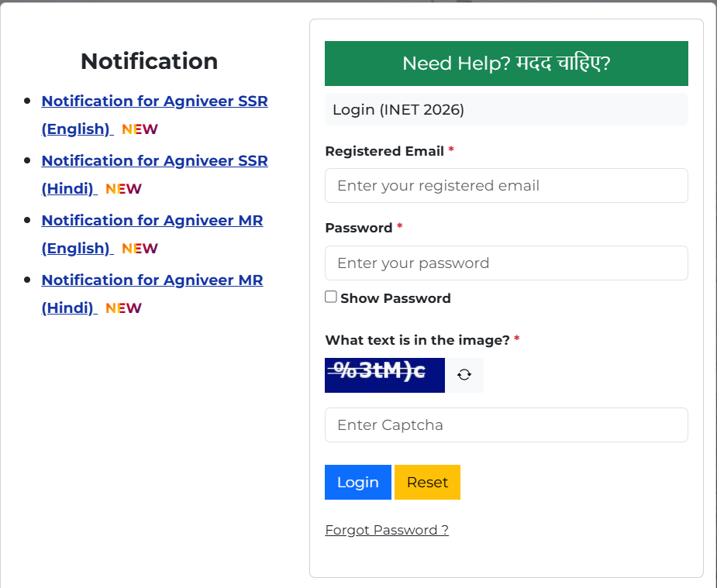Focus the Registered Email input field
Image resolution: width=717 pixels, height=588 pixels.
(x=506, y=185)
